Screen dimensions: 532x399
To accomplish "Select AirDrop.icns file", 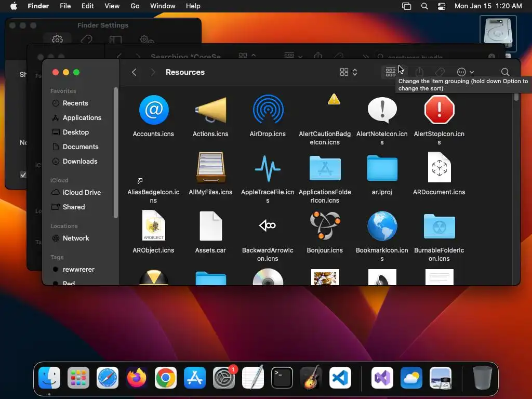I will (x=268, y=110).
